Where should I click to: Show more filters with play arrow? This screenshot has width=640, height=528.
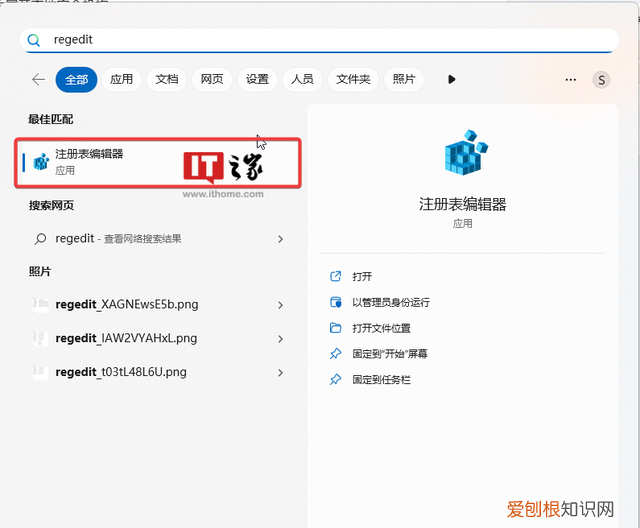point(451,79)
